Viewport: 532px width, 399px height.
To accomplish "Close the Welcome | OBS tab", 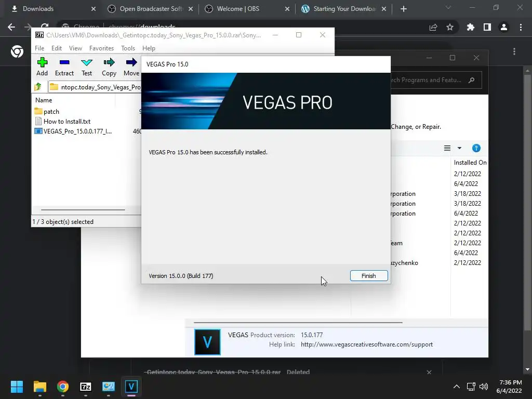I will tap(287, 9).
